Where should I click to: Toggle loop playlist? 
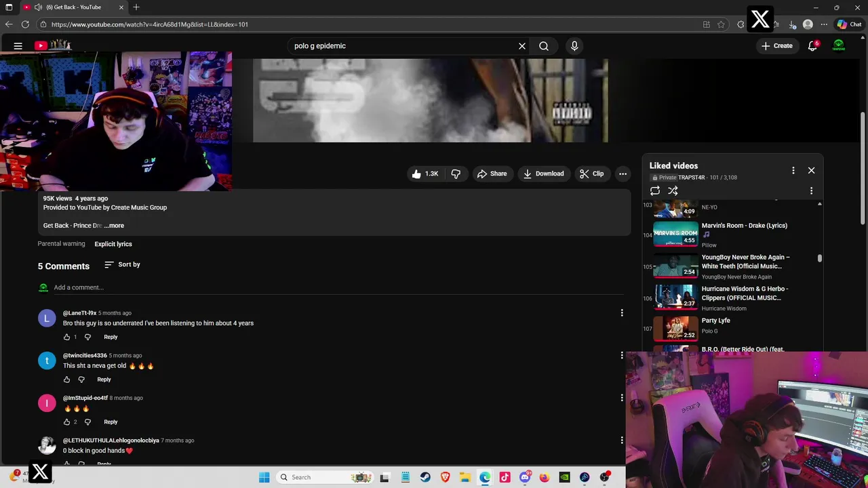(x=655, y=191)
